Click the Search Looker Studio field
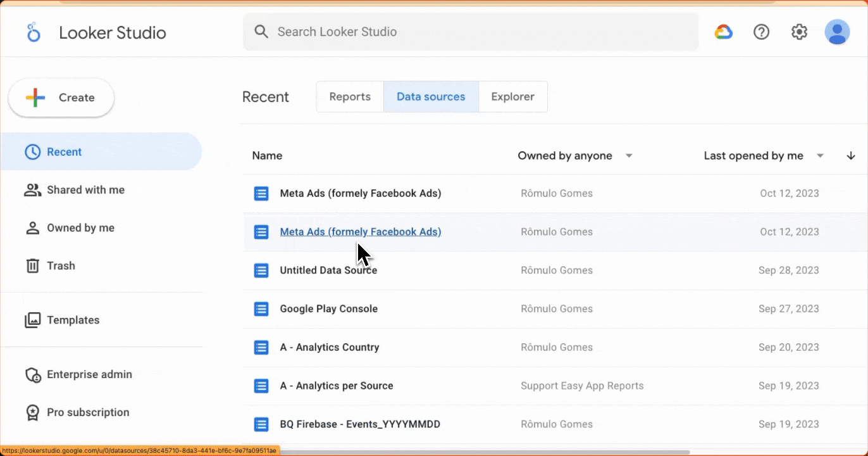 click(471, 32)
